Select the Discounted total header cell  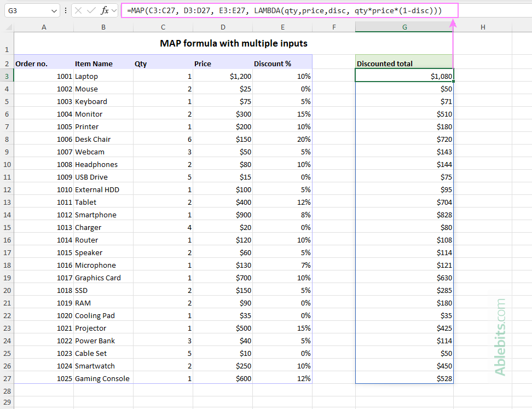click(x=404, y=63)
